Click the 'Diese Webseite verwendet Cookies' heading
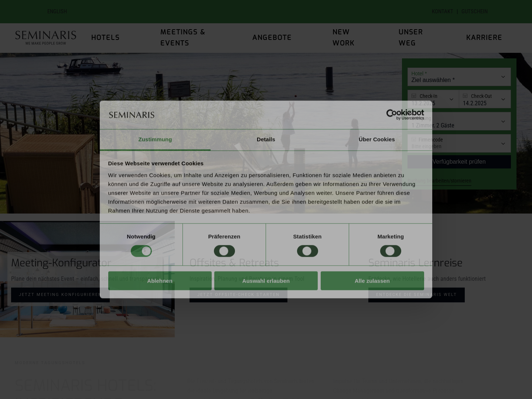532x399 pixels. [x=156, y=163]
